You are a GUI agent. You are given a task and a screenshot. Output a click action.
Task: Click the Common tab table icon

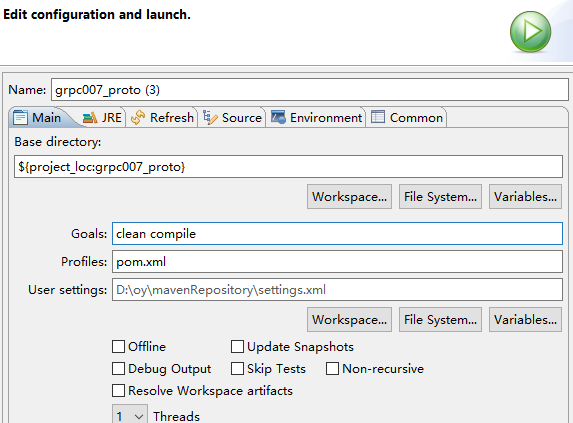[378, 117]
